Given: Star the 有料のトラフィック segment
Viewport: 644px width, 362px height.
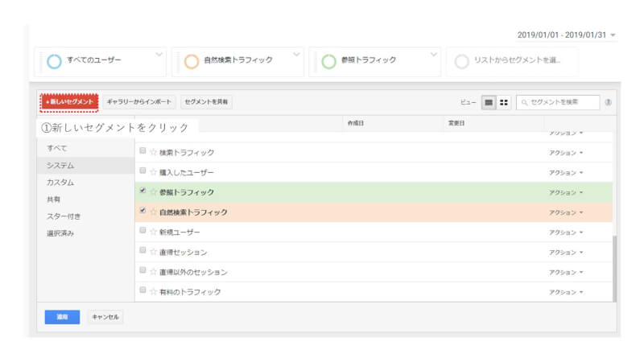Looking at the screenshot, I should pos(153,291).
